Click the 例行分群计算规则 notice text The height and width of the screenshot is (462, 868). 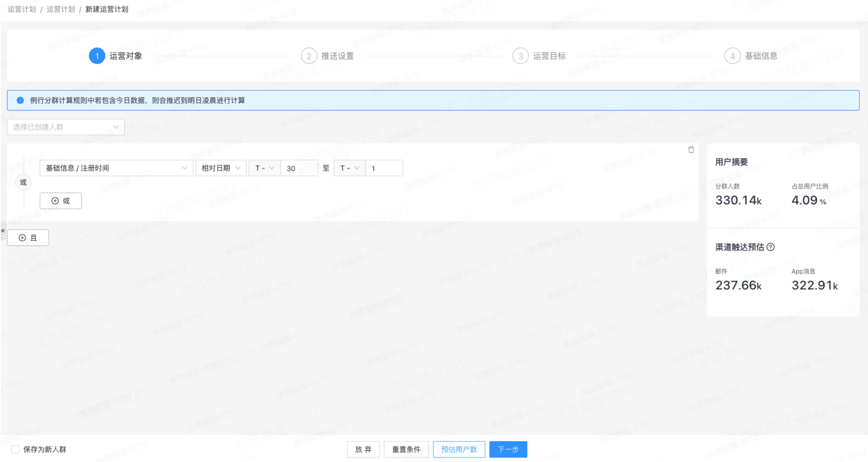coord(137,100)
